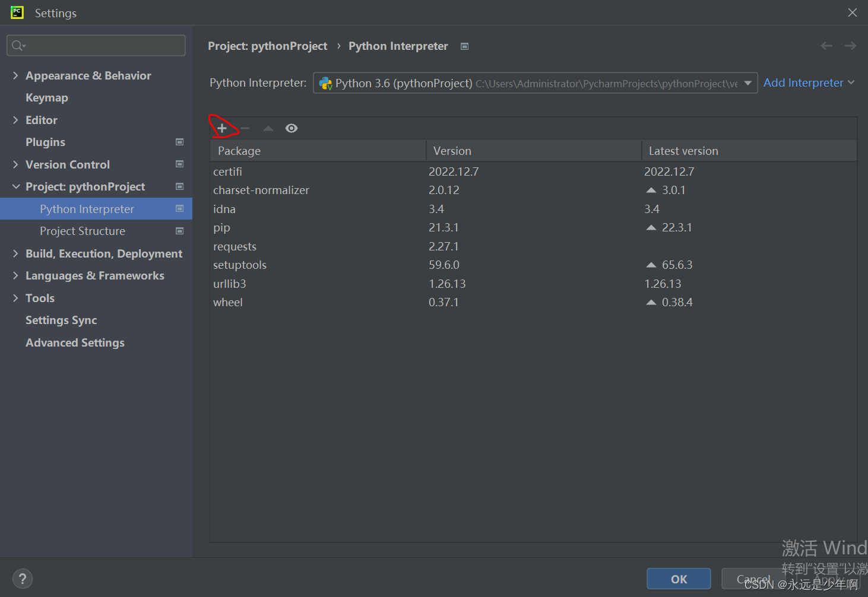Screen dimensions: 868x597
Task: Click project-level icon on selected Python Interpreter row
Action: (x=180, y=208)
